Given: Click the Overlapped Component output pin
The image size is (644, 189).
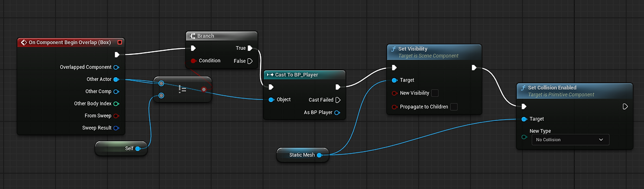Looking at the screenshot, I should click(x=116, y=67).
